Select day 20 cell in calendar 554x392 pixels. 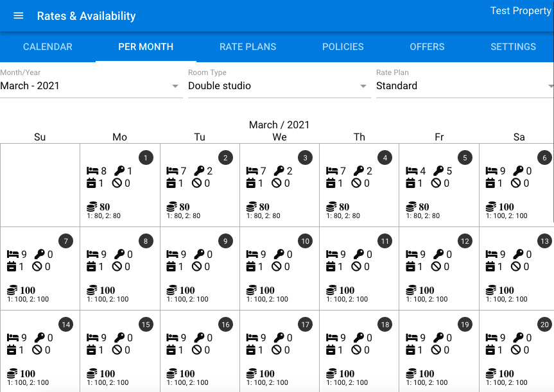tap(517, 352)
